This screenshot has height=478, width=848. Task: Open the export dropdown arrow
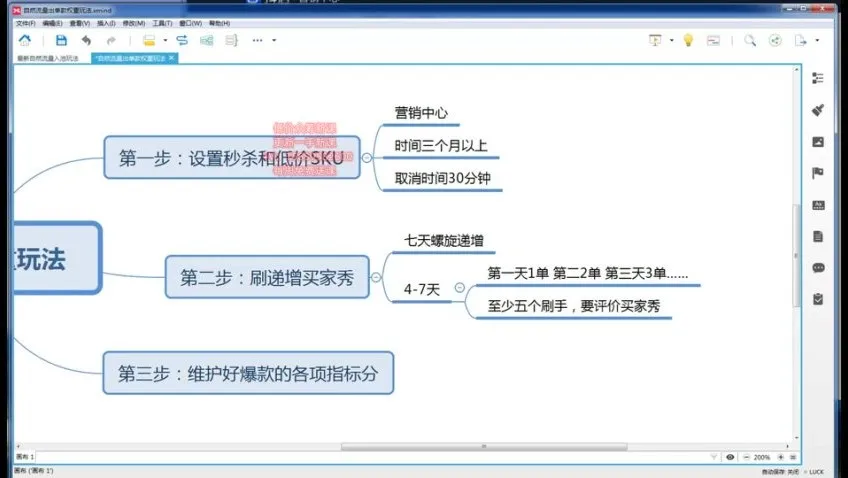pyautogui.click(x=817, y=40)
